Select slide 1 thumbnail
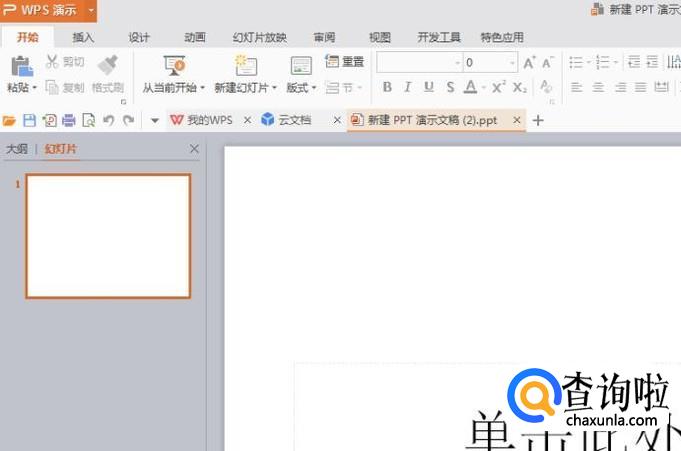The image size is (681, 451). [108, 236]
